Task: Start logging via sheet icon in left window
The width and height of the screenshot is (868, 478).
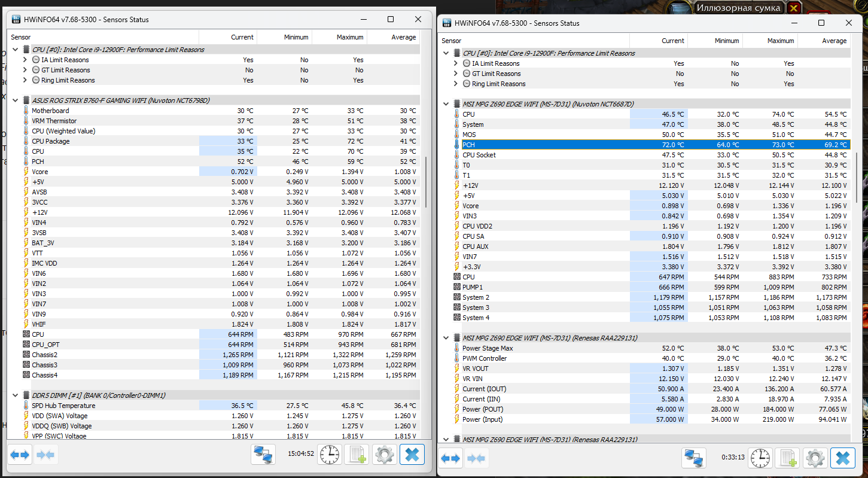Action: pos(358,455)
